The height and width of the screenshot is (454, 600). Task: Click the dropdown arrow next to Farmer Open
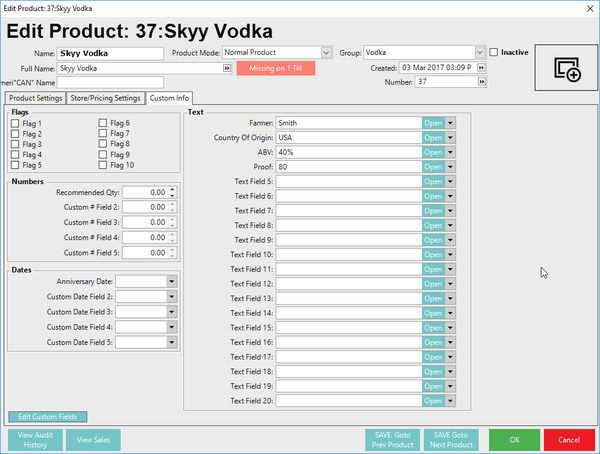(x=451, y=123)
